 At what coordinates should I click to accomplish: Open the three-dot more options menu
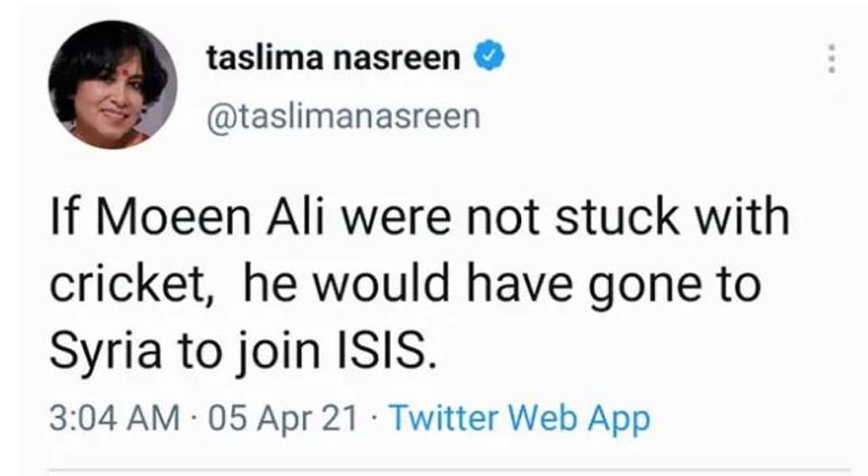coord(831,59)
